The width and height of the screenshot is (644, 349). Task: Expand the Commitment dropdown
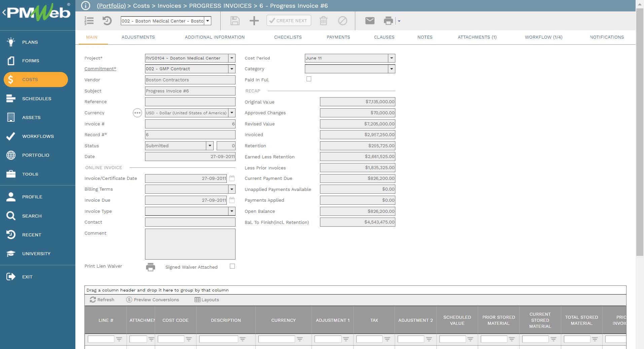tap(232, 69)
